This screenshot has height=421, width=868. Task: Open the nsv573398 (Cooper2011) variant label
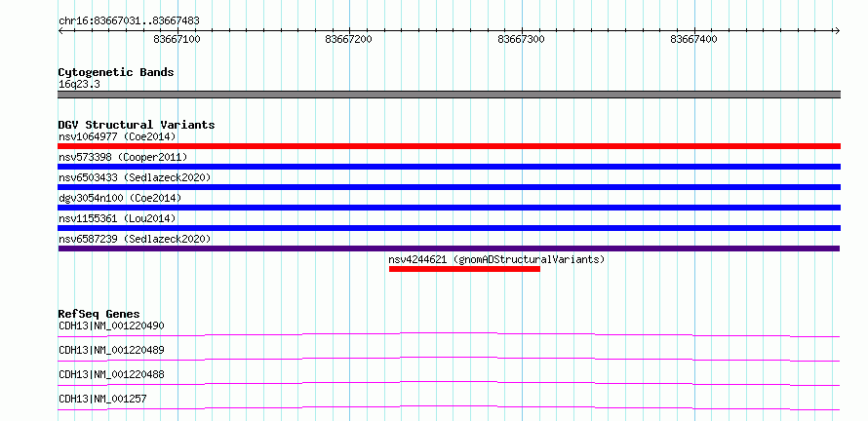[123, 157]
